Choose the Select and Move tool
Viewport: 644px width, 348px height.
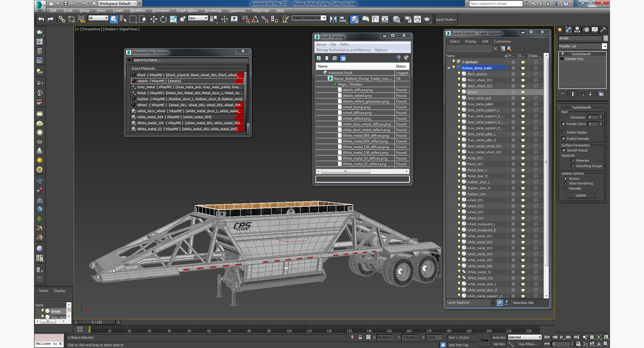click(x=154, y=19)
